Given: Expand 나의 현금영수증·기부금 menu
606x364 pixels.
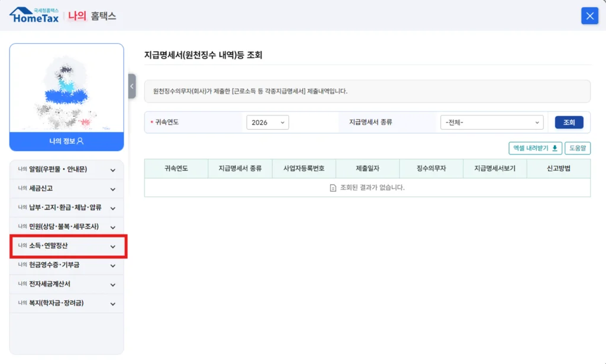Looking at the screenshot, I should 66,265.
